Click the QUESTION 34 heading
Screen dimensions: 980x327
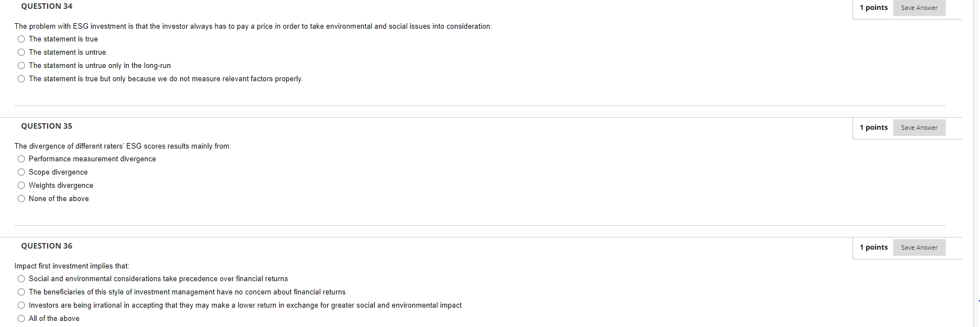click(46, 6)
